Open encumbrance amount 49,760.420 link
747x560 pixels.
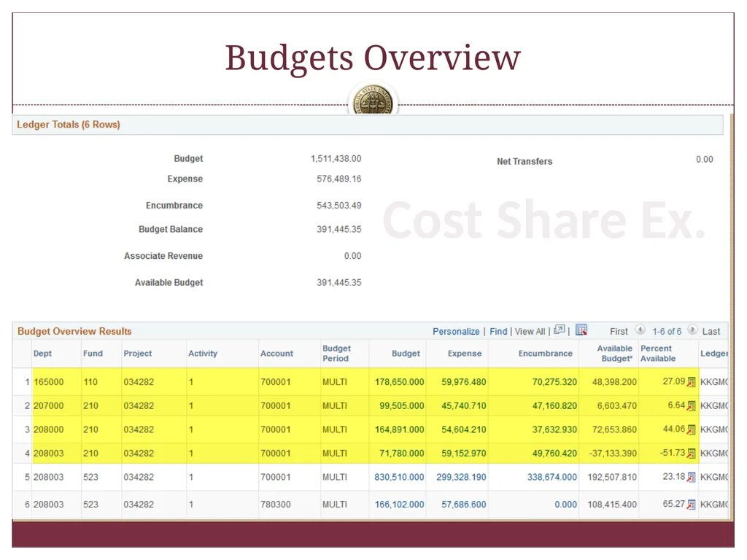pyautogui.click(x=554, y=454)
